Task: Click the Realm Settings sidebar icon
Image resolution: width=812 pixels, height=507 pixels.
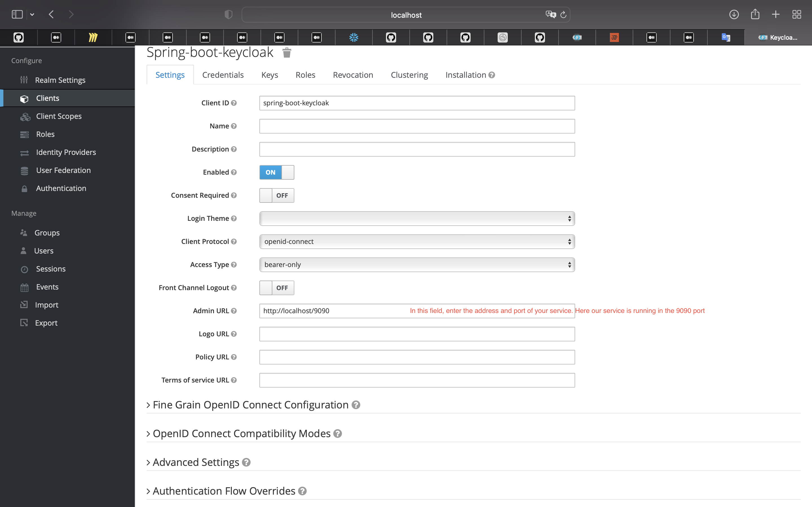Action: (x=24, y=80)
